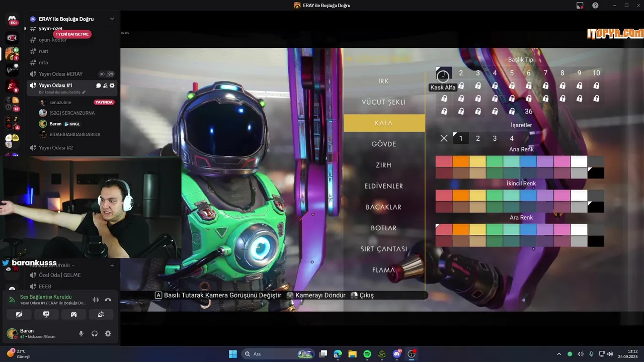Remove markings with İşaretler X option
This screenshot has height=362, width=644.
point(444,138)
